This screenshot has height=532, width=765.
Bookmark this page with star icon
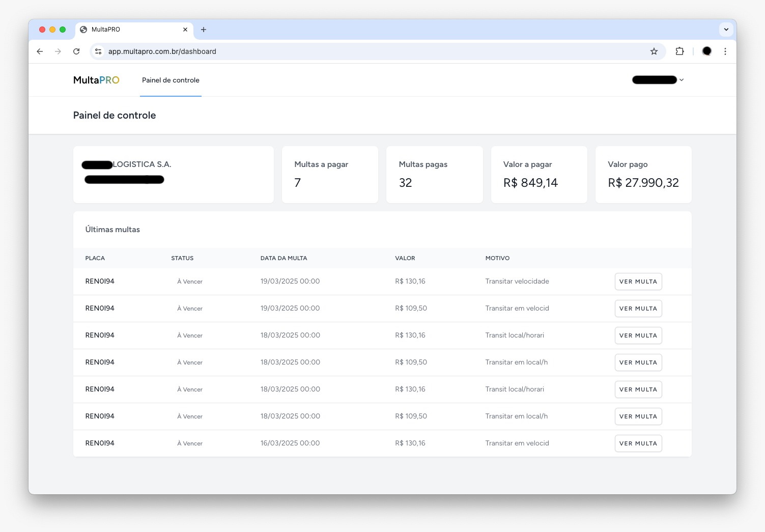coord(654,51)
